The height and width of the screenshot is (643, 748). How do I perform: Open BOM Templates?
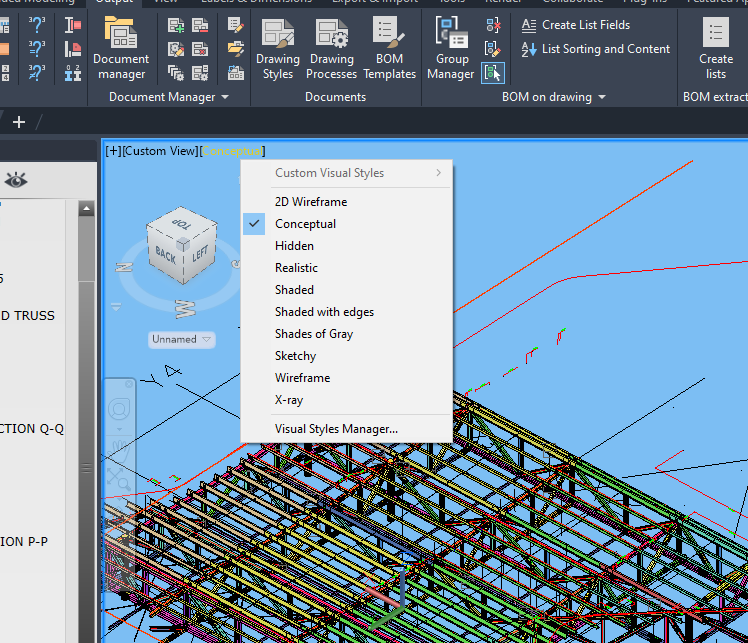[389, 48]
